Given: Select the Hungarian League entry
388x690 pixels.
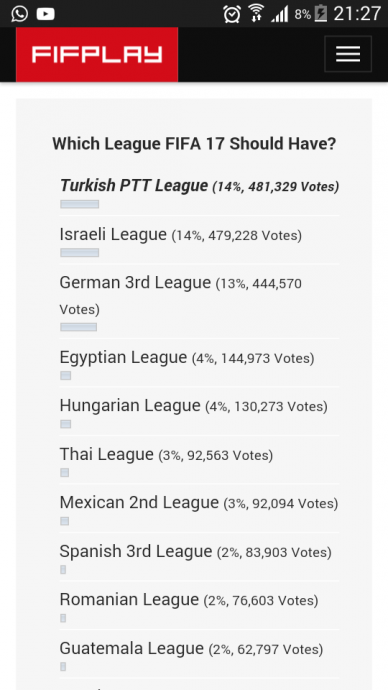Looking at the screenshot, I should 194,406.
